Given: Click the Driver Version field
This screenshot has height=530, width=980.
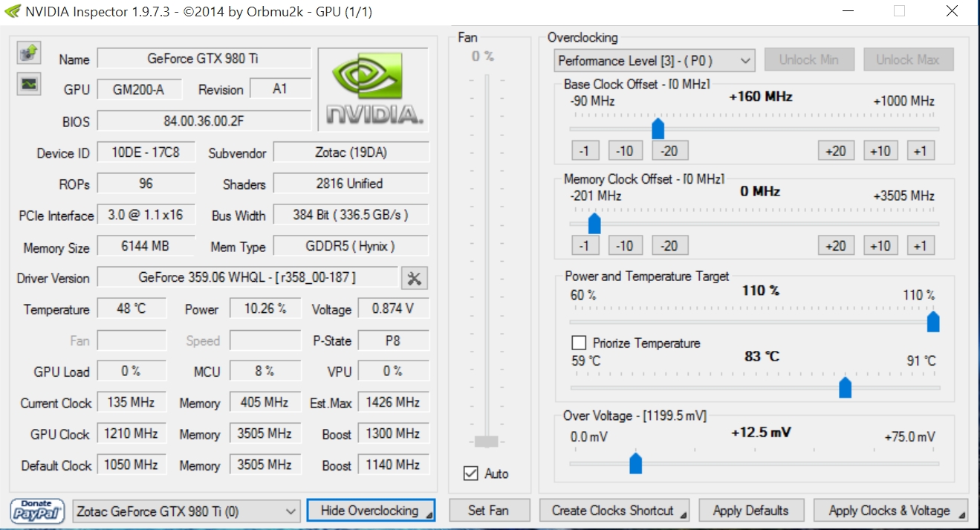Looking at the screenshot, I should (247, 278).
